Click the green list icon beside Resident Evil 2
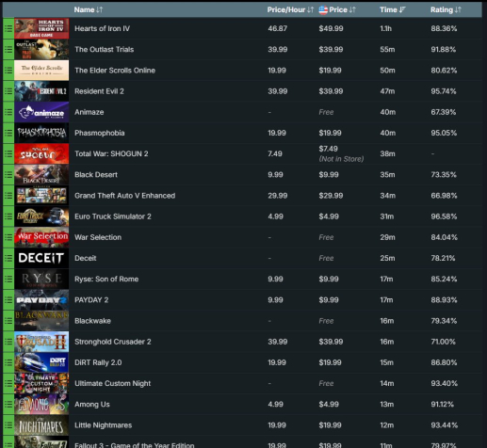Screen dimensions: 487x448 [8, 91]
